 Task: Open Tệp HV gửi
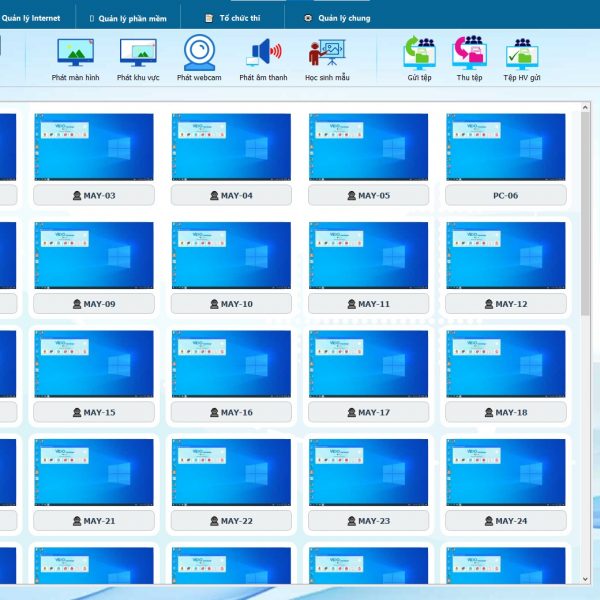(522, 54)
